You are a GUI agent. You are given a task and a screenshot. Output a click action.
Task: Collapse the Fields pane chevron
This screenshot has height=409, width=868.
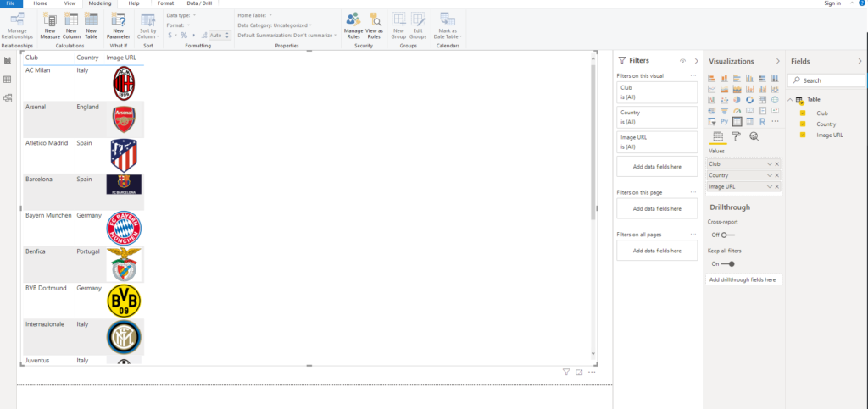(860, 61)
